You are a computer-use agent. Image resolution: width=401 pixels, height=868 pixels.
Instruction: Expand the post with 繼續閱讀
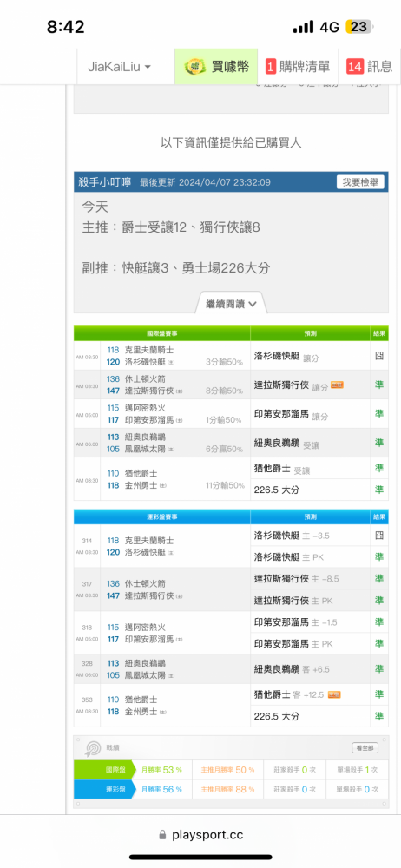click(x=231, y=303)
